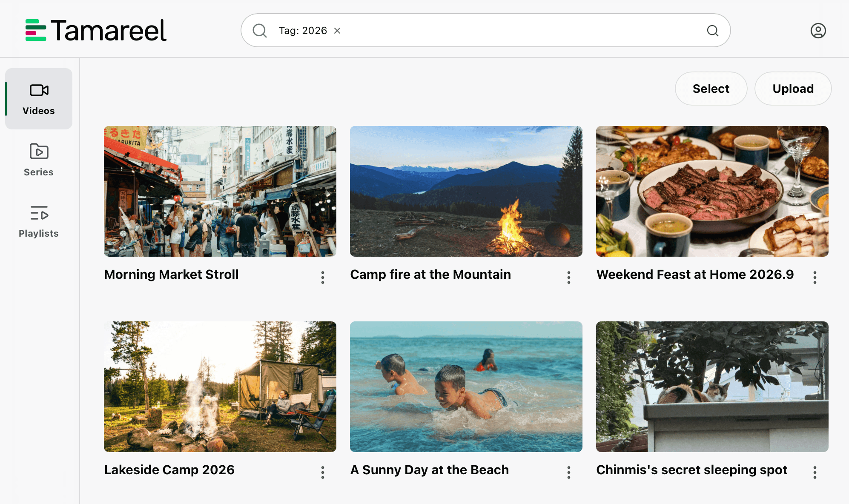Open the sleeping cat video thumbnail
Image resolution: width=849 pixels, height=504 pixels.
tap(712, 387)
